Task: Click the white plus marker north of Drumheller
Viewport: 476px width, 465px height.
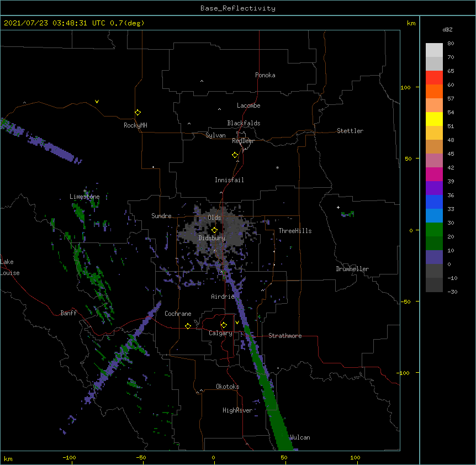Action: coord(338,207)
